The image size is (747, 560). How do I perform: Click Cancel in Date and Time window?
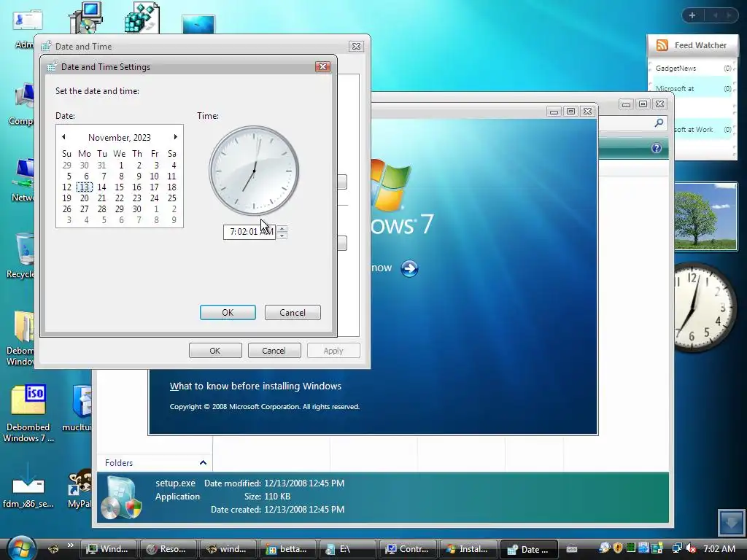point(274,351)
